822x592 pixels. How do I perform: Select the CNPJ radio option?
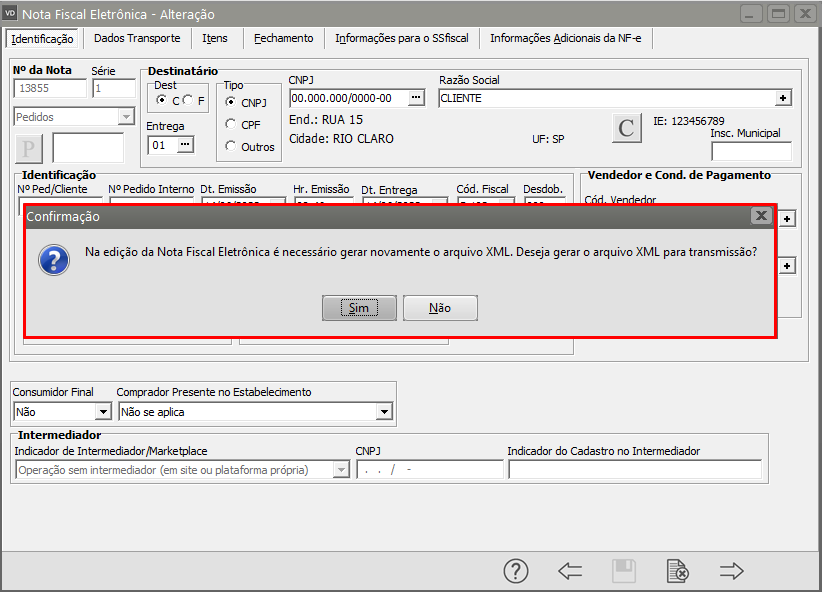[231, 102]
